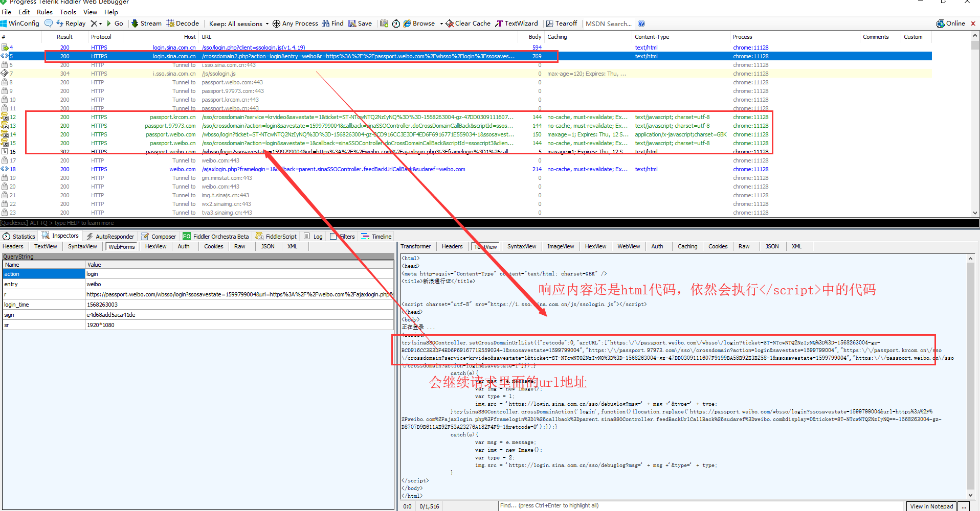Open Fiddler Orchestra Beta tab
Viewport: 980px width, 511px height.
(216, 236)
